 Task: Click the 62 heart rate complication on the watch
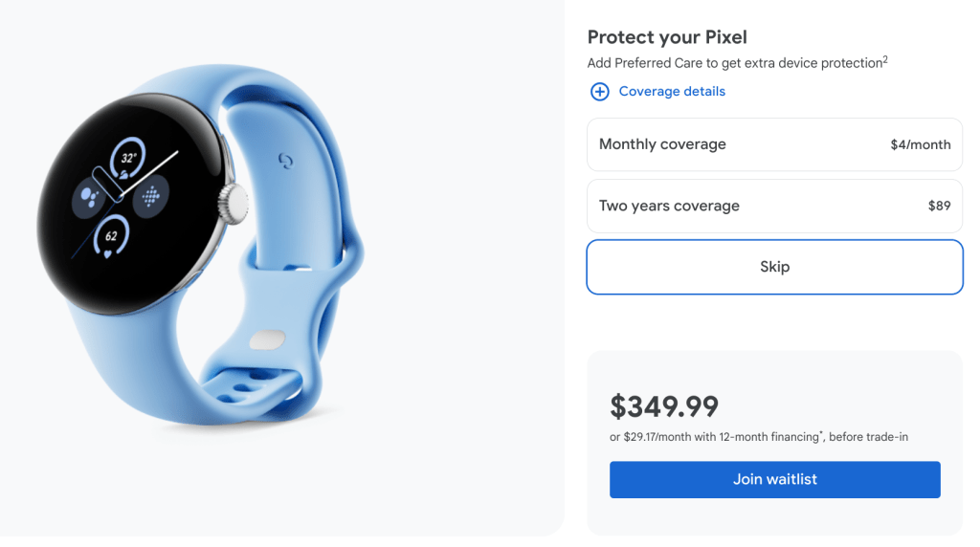111,236
